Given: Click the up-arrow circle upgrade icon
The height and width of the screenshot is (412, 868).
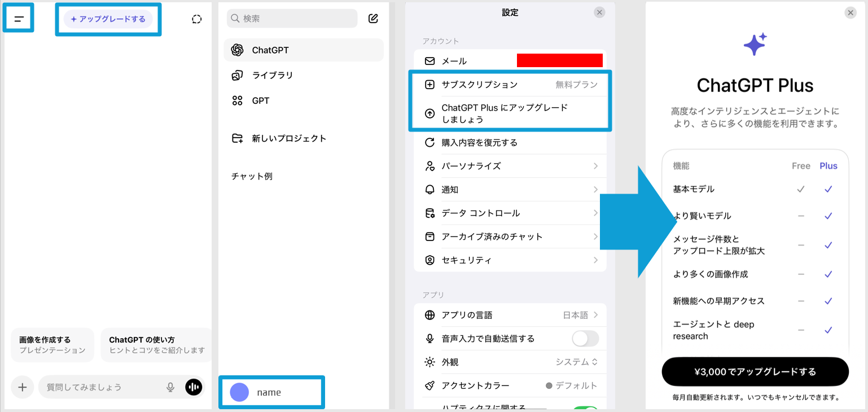Looking at the screenshot, I should coord(430,113).
